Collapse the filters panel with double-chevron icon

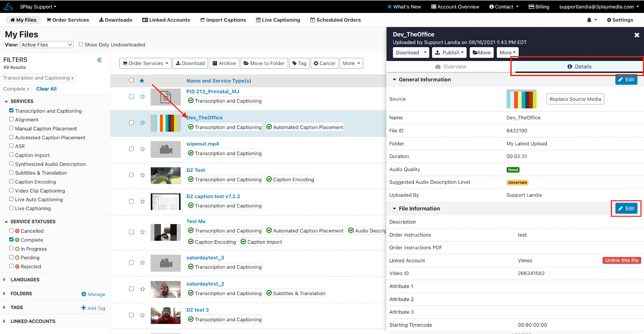pos(99,60)
